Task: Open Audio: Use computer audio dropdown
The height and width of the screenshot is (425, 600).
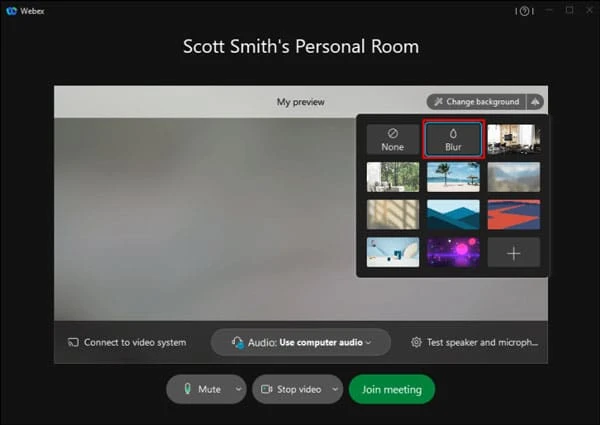Action: coord(301,342)
